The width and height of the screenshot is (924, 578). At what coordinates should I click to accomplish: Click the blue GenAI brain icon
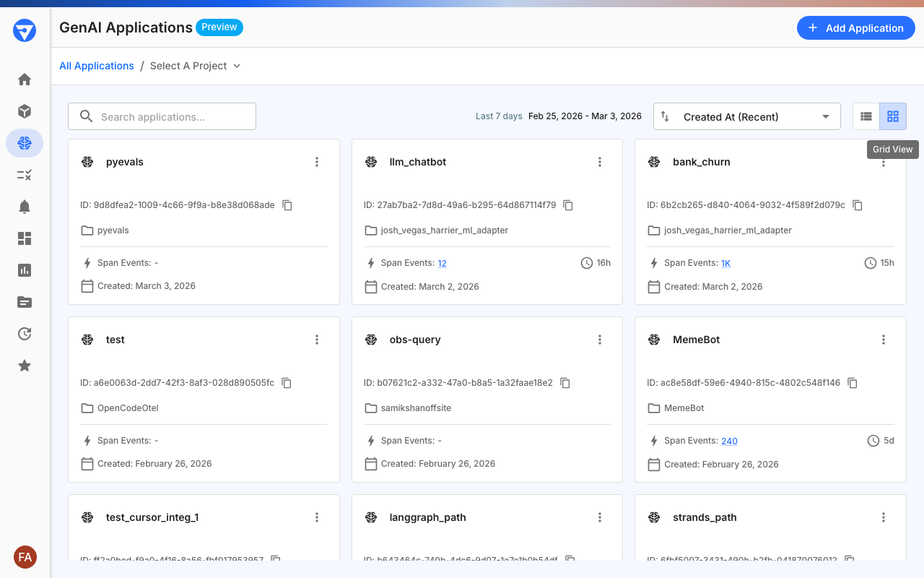tap(24, 143)
